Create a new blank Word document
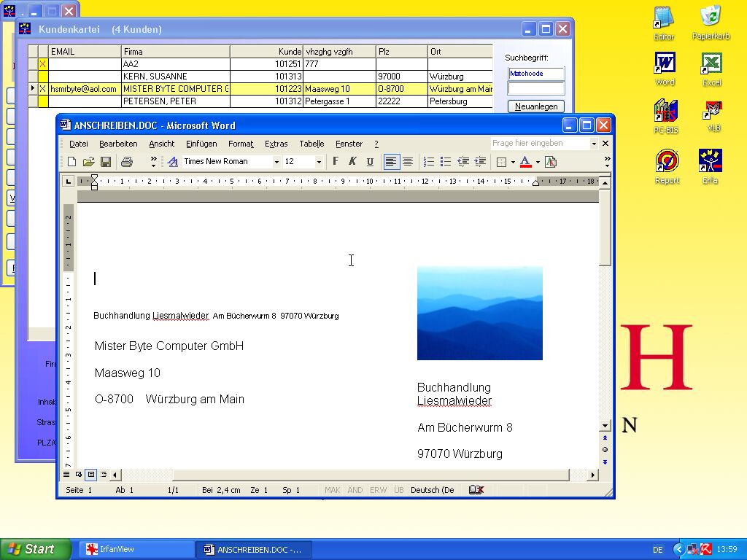The image size is (747, 560). [71, 162]
